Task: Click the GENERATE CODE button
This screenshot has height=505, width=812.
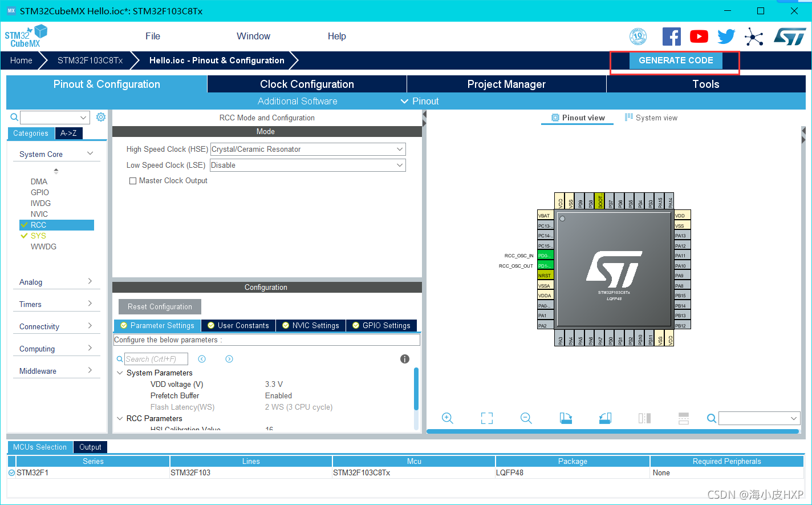Action: click(x=676, y=60)
